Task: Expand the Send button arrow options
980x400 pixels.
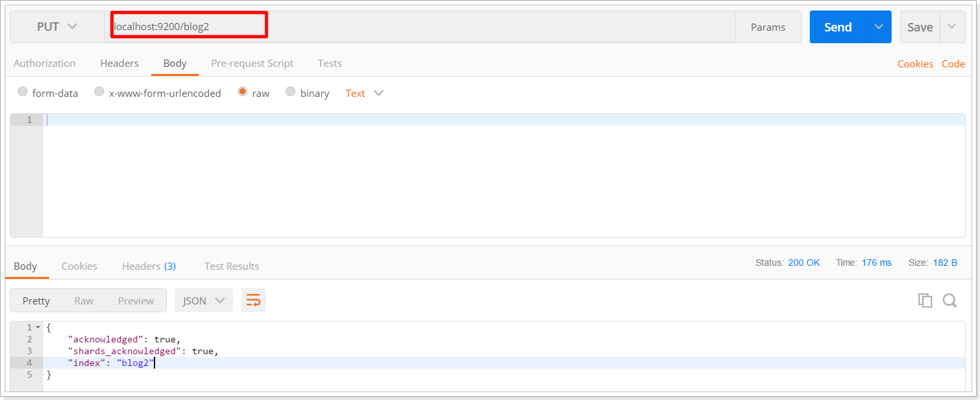Action: pos(879,27)
